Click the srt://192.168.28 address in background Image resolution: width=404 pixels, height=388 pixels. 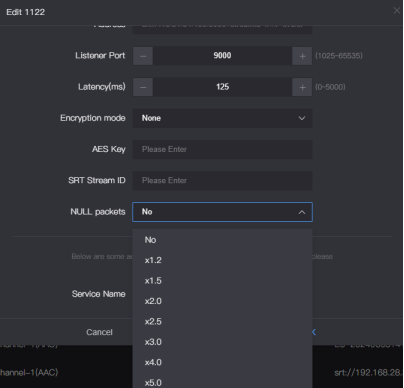coord(369,373)
